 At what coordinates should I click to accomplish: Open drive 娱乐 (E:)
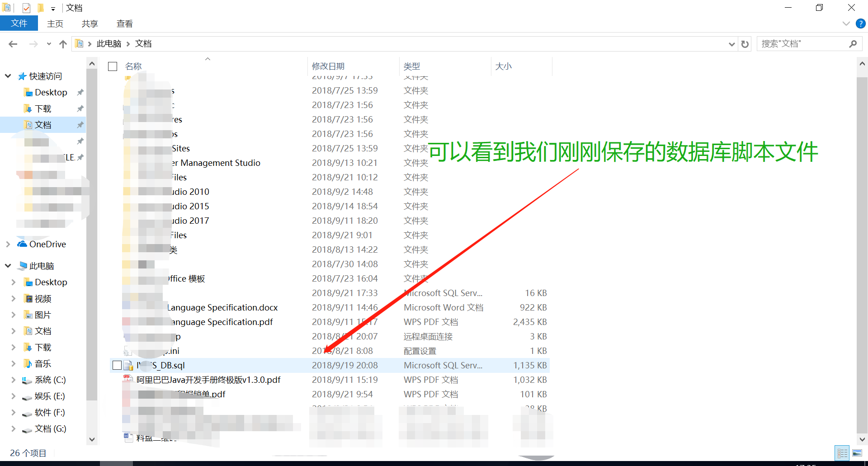pos(50,396)
